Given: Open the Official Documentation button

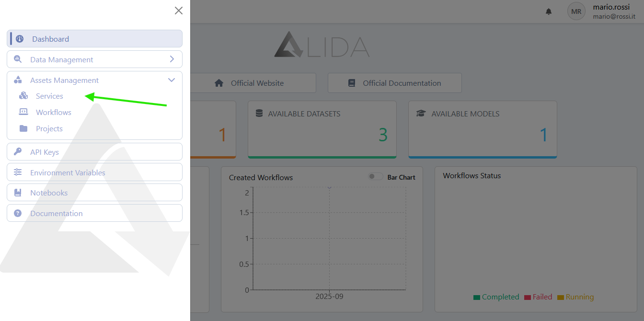Looking at the screenshot, I should (x=395, y=83).
